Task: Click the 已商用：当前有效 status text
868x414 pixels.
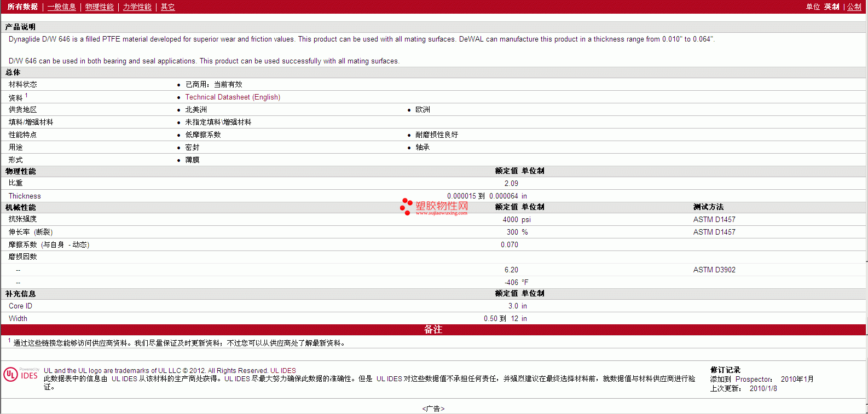Action: click(x=213, y=84)
